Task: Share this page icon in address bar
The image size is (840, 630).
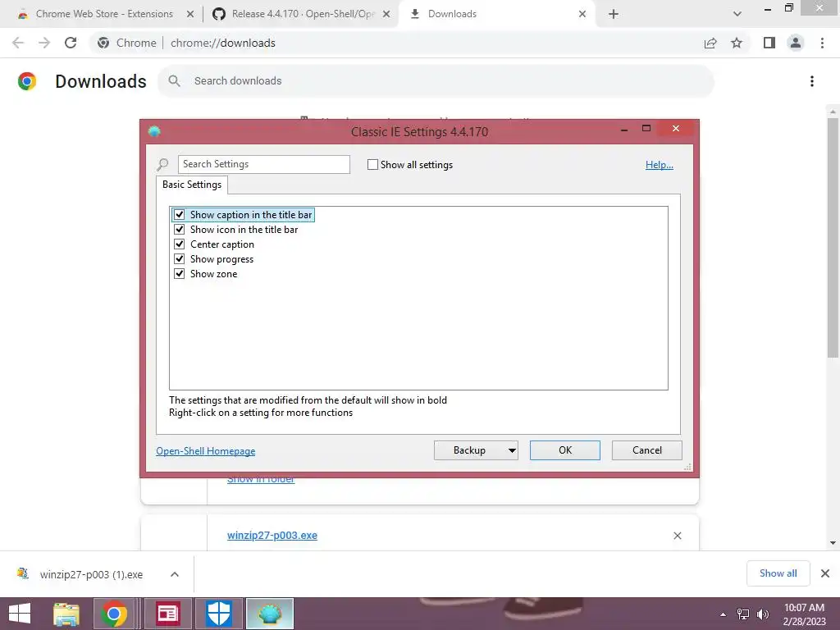Action: pyautogui.click(x=710, y=43)
